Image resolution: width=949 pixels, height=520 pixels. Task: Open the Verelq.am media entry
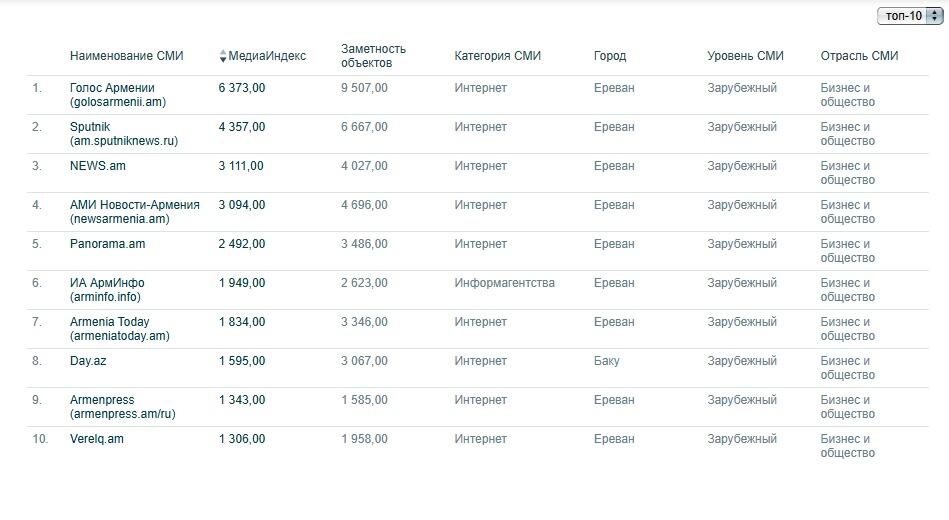coord(96,439)
